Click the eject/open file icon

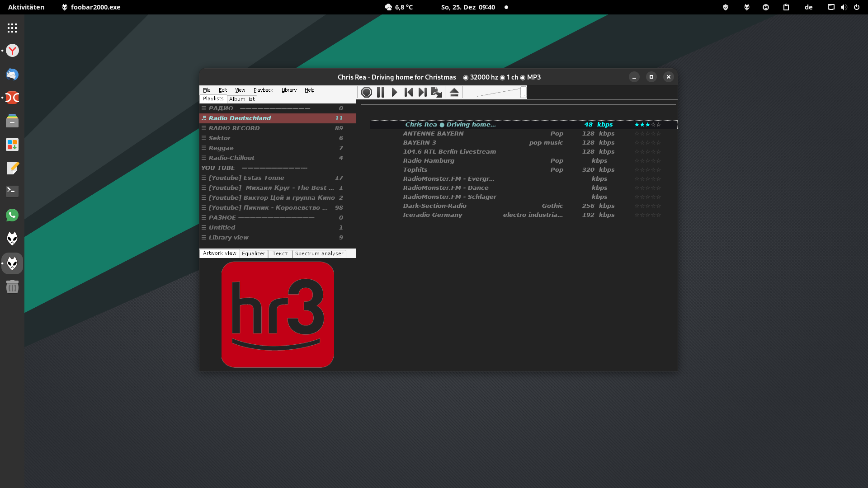pyautogui.click(x=454, y=92)
